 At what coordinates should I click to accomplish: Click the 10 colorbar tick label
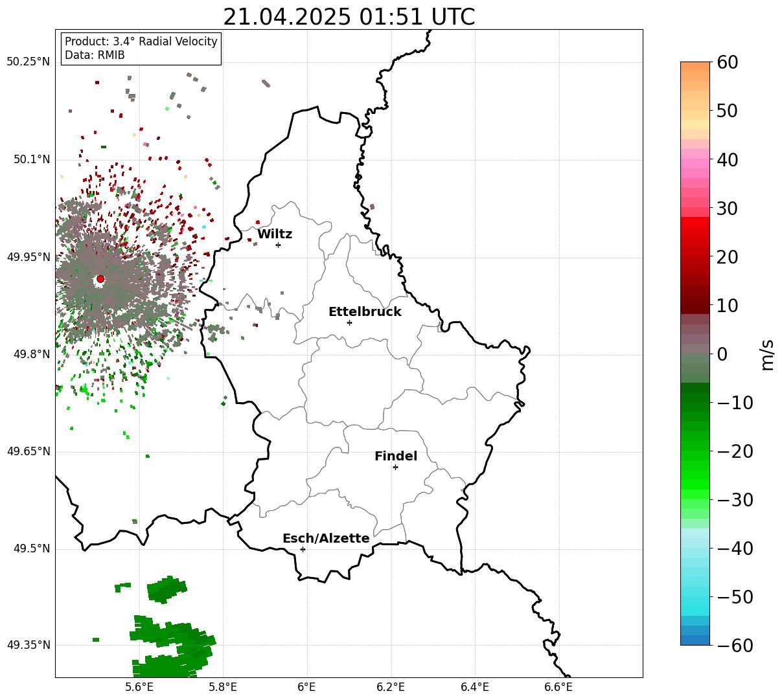(726, 306)
